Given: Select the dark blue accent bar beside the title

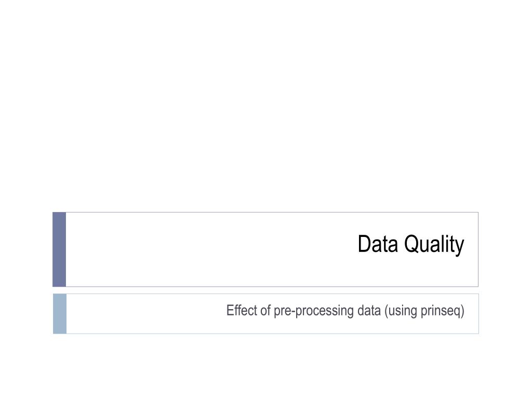Looking at the screenshot, I should click(x=59, y=249).
